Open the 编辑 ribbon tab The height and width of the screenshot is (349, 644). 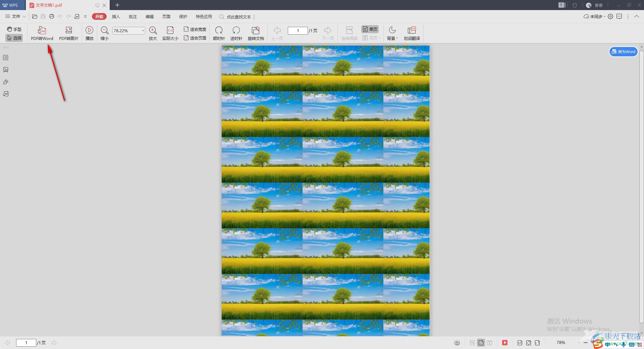pos(149,16)
